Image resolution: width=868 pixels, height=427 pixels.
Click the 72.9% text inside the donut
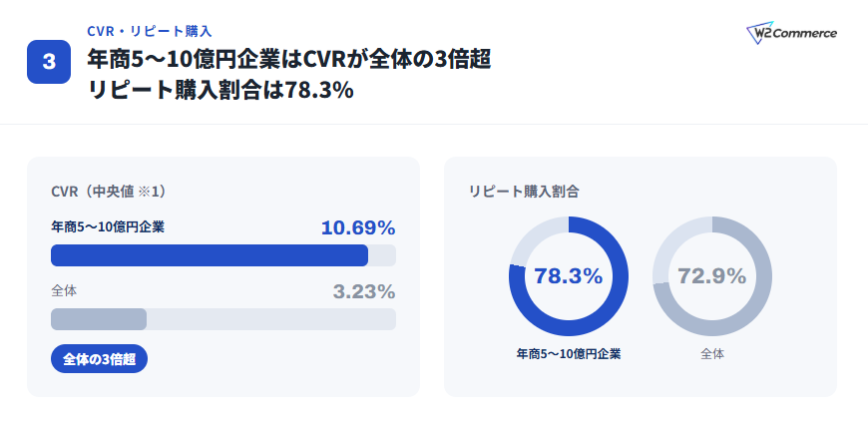click(712, 275)
